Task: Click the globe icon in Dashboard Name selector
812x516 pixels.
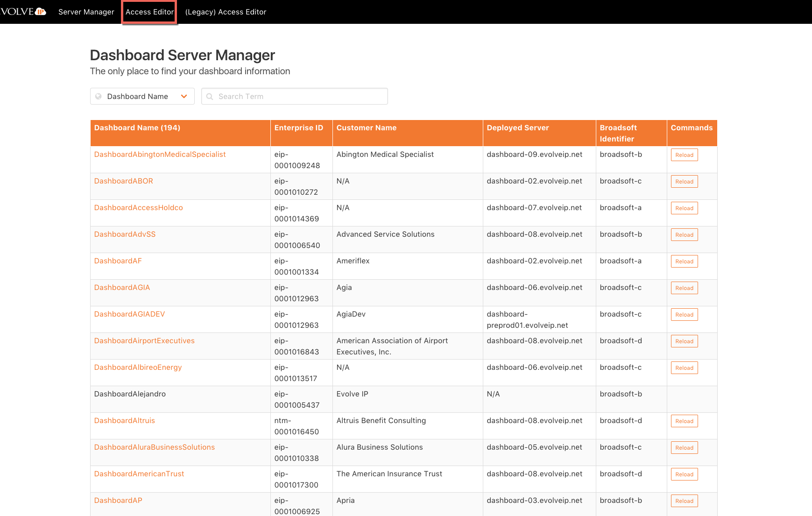Action: (99, 97)
